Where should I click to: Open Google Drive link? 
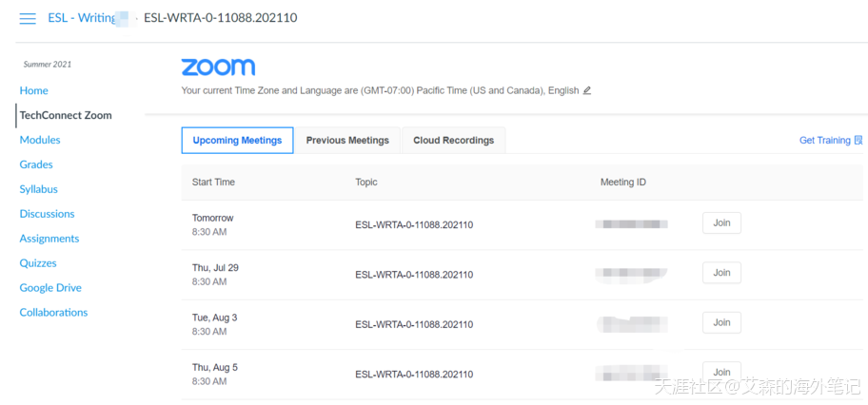pos(50,288)
